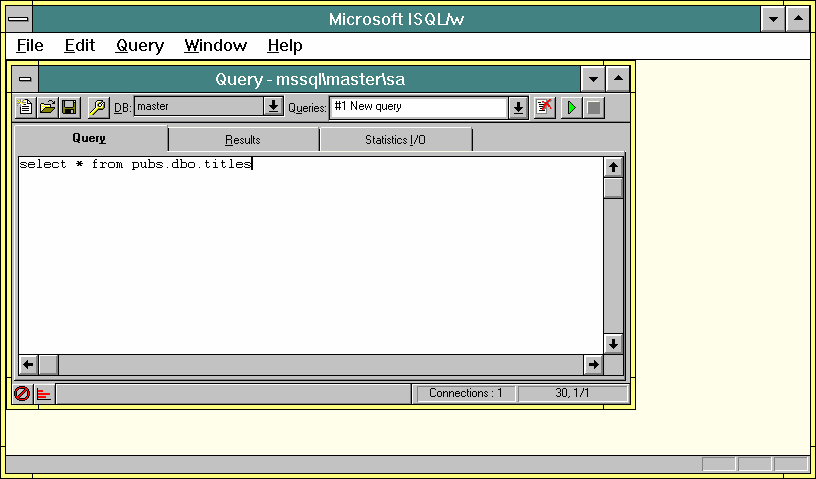Open the Query window control menu box

(25, 79)
